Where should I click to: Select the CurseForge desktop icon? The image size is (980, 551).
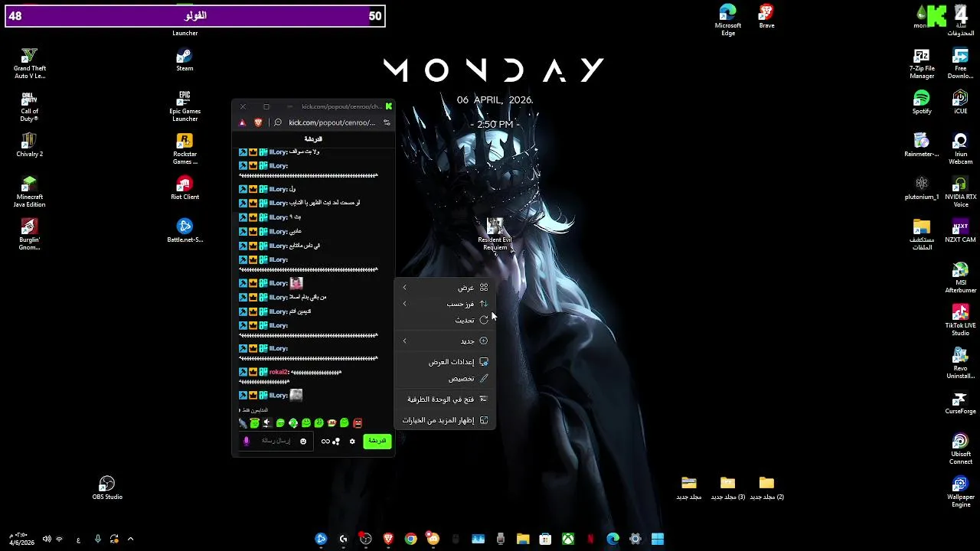point(960,403)
